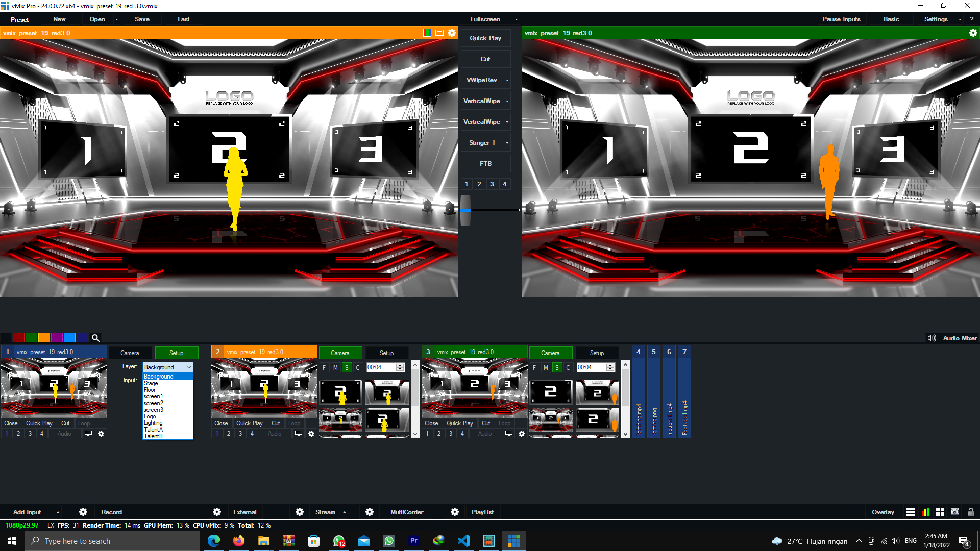980x551 pixels.
Task: Open MultiCorder settings gear icon
Action: pyautogui.click(x=370, y=512)
